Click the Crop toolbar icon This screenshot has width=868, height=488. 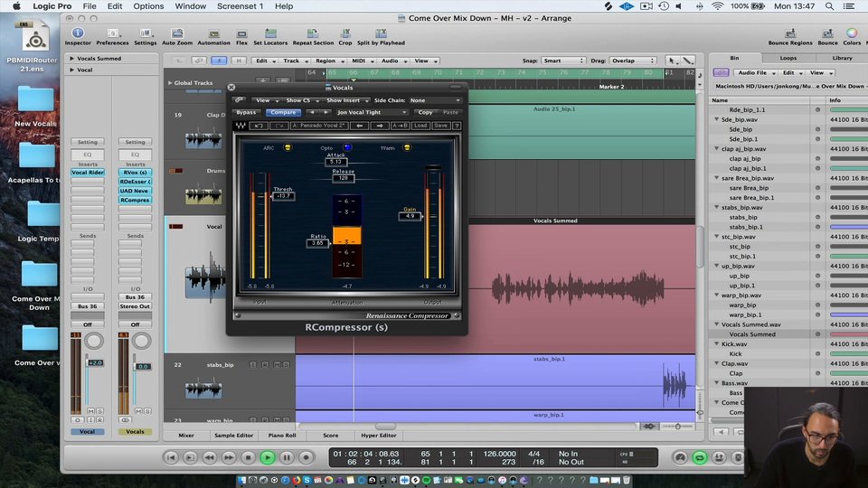[x=344, y=36]
